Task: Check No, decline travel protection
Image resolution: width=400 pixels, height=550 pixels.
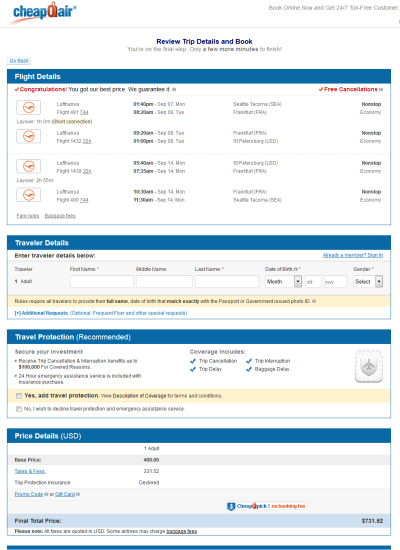Action: coord(19,409)
